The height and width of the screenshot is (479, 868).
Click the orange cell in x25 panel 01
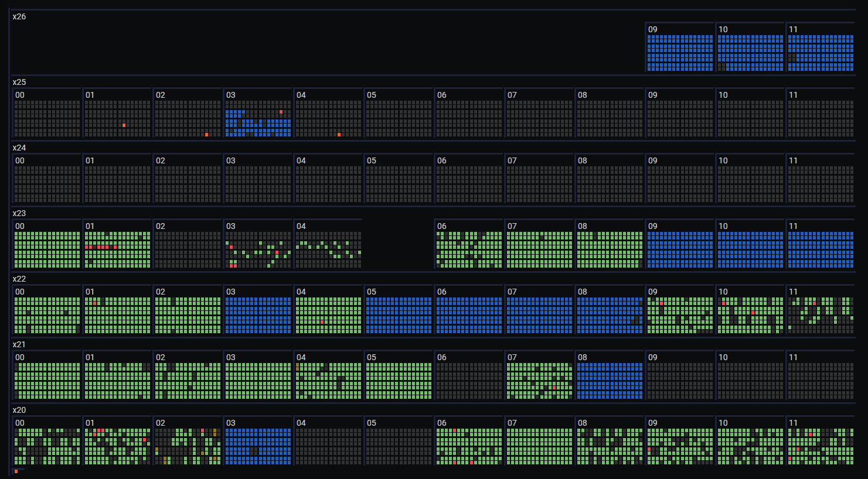point(124,125)
